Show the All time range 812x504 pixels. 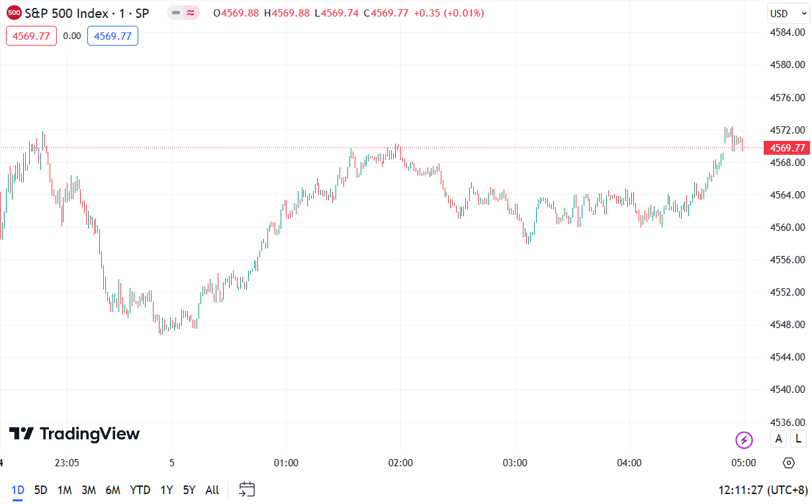click(x=212, y=490)
